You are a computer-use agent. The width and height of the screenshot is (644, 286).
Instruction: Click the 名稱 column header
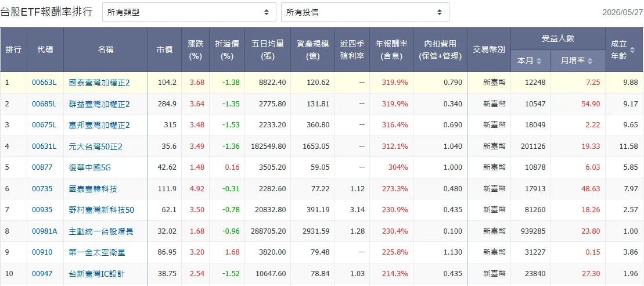[106, 50]
